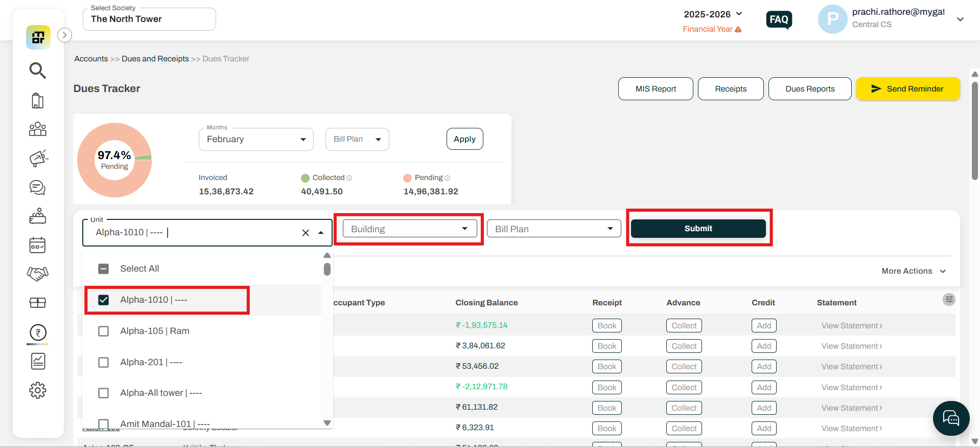Open the rupee accounts icon in sidebar
Screen dimensions: 980x447
(x=38, y=333)
